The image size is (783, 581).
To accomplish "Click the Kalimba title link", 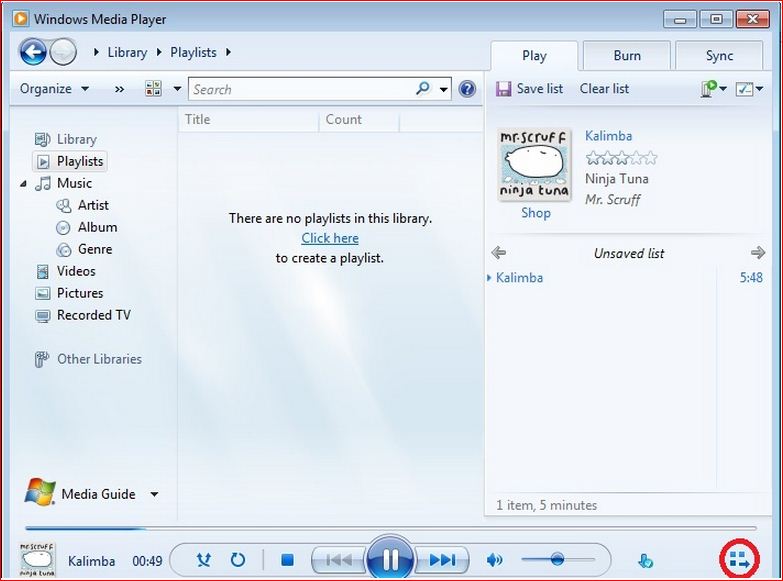I will click(x=608, y=136).
